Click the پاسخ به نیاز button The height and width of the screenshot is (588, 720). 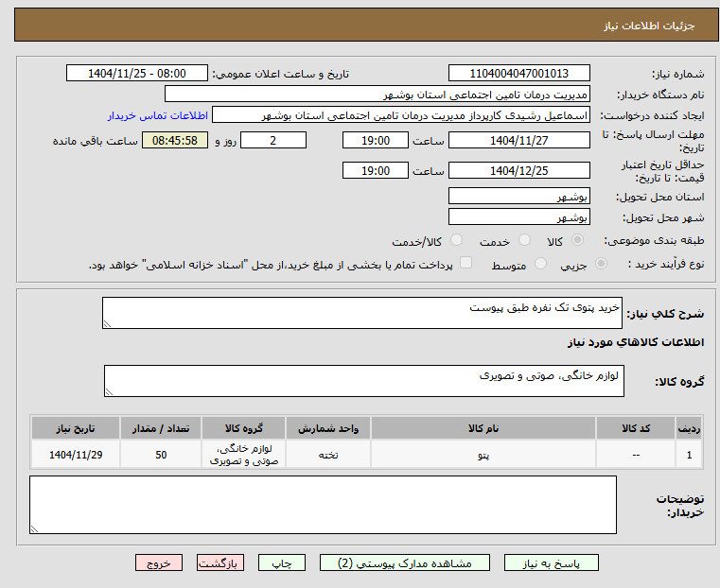tap(551, 562)
